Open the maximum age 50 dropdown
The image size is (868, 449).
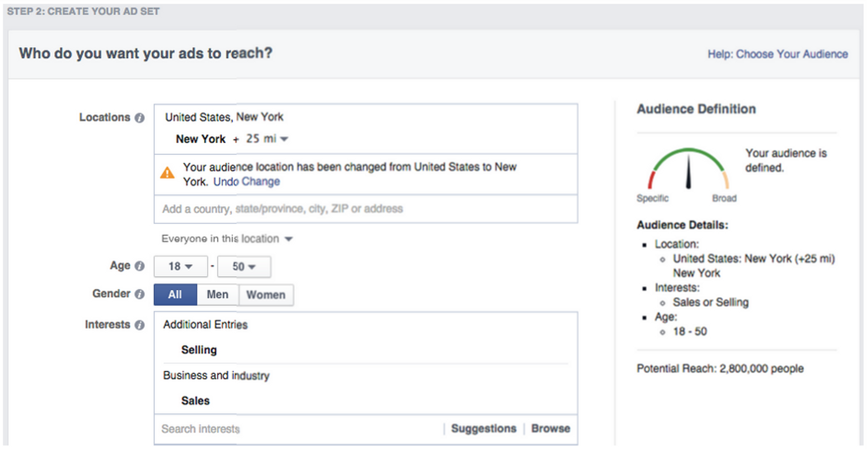coord(244,267)
